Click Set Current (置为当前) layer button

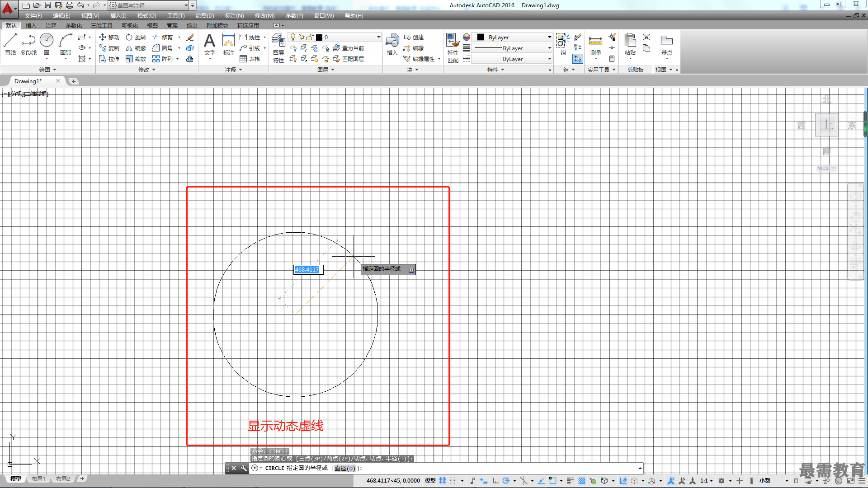tap(349, 48)
